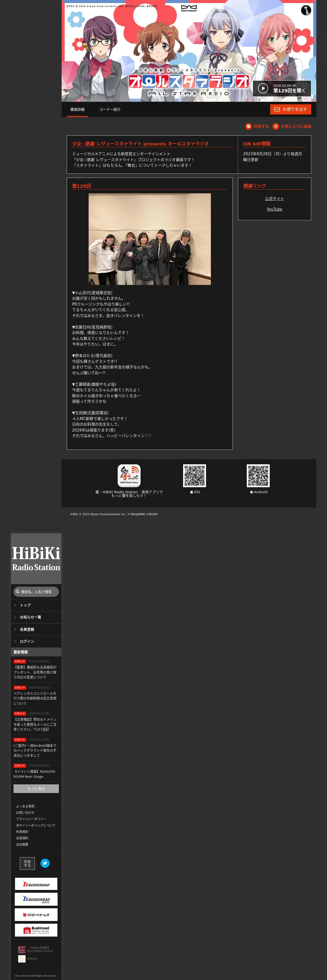Open the 番組詳細 tab
327x980 pixels.
[x=77, y=110]
